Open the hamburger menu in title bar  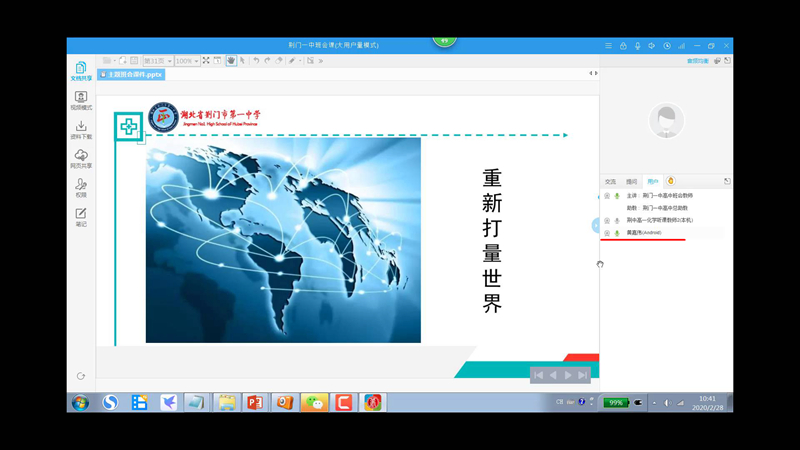pos(609,46)
